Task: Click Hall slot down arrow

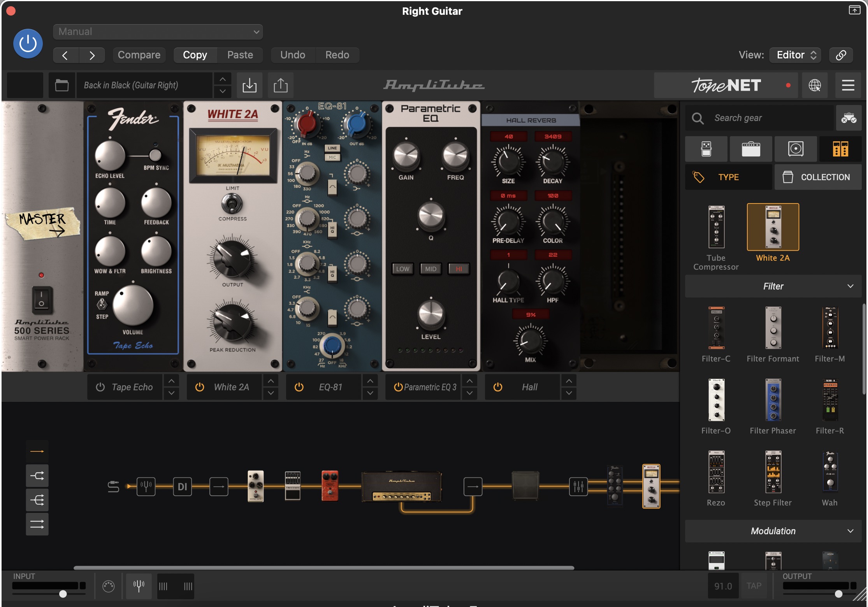Action: [569, 393]
